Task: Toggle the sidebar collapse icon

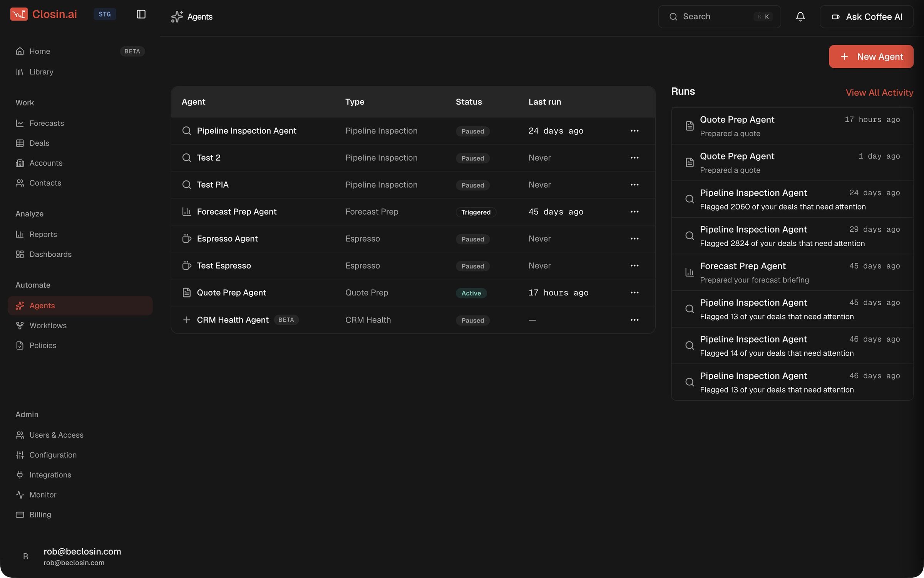Action: [141, 14]
